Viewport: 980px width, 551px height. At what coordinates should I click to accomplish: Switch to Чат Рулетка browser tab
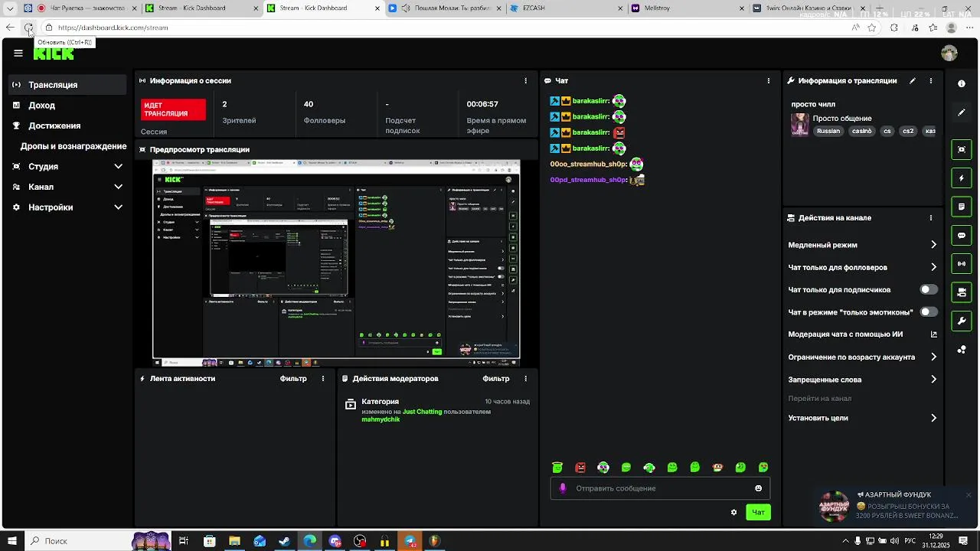click(80, 8)
